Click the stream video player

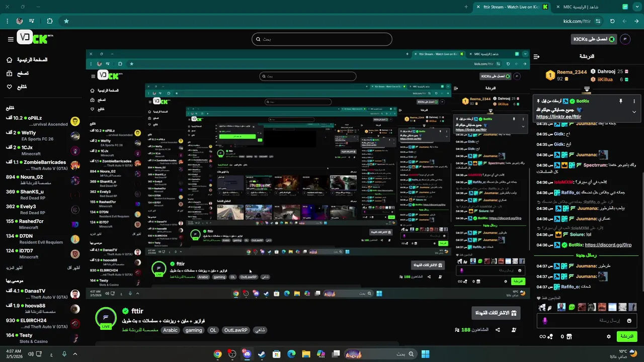pyautogui.click(x=307, y=174)
